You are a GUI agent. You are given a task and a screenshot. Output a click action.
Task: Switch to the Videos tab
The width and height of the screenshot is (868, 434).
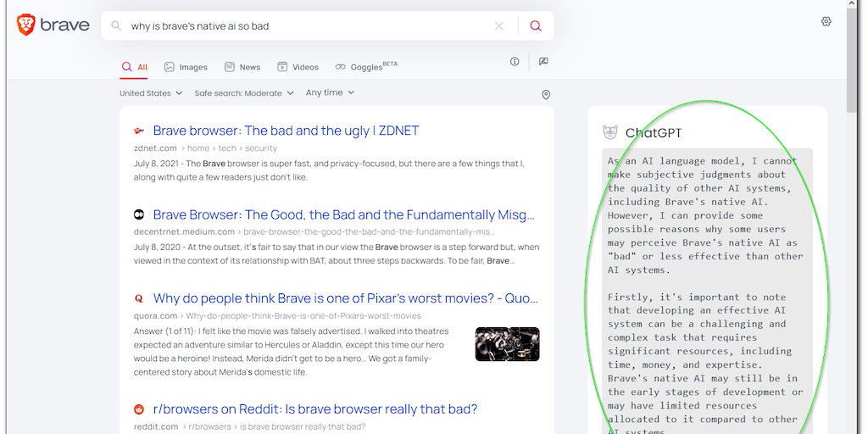(298, 67)
